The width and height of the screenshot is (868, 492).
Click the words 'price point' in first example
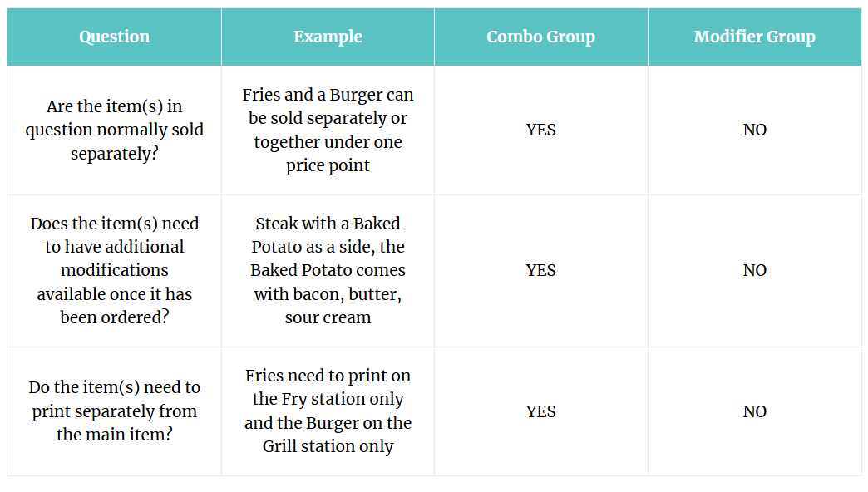(328, 165)
